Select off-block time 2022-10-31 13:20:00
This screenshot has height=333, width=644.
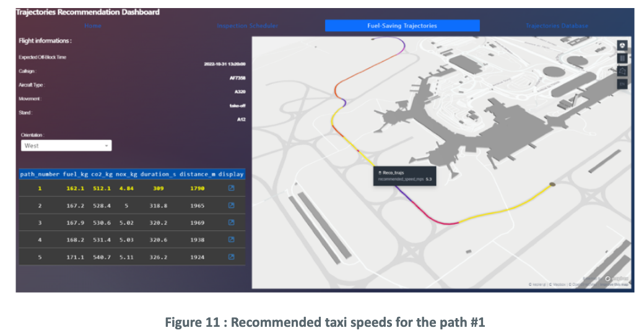click(x=225, y=64)
